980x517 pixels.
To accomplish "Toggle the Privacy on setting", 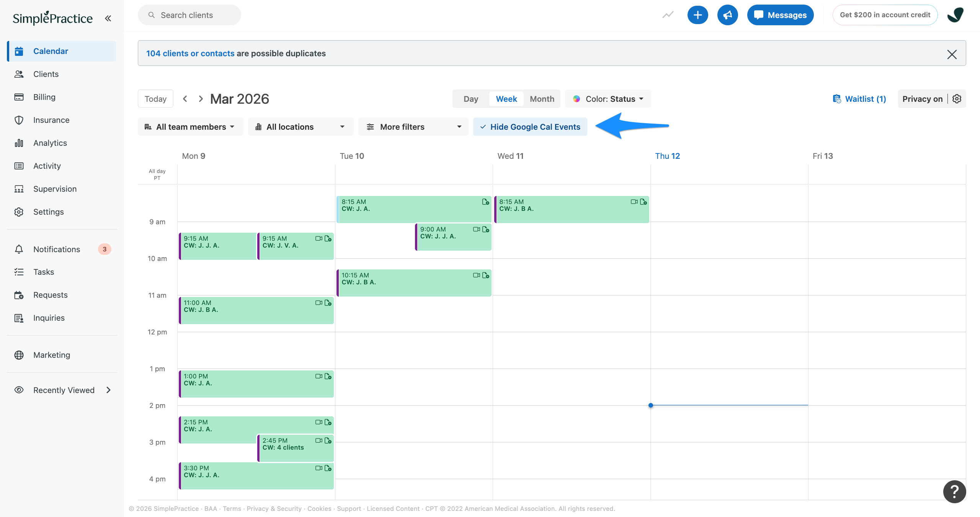I will [x=922, y=99].
